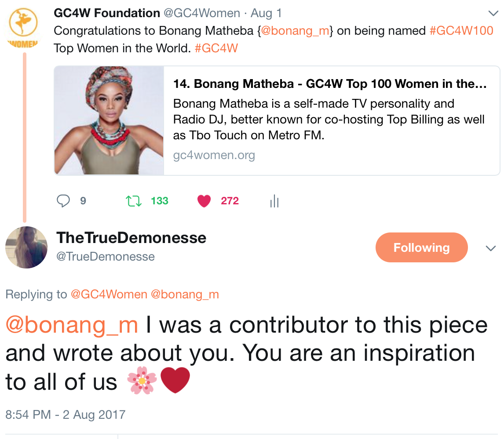The image size is (504, 439).
Task: Open the chevron menu beside Following
Action: (x=490, y=248)
